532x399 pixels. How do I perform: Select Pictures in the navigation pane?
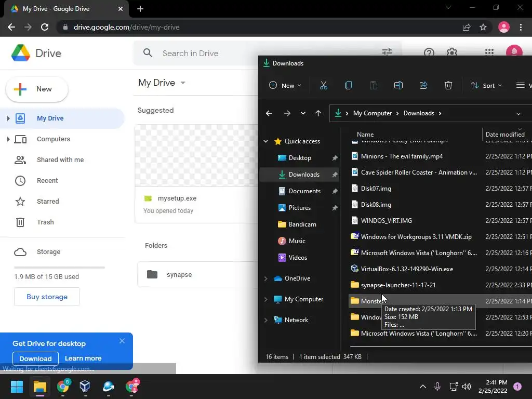pos(300,208)
